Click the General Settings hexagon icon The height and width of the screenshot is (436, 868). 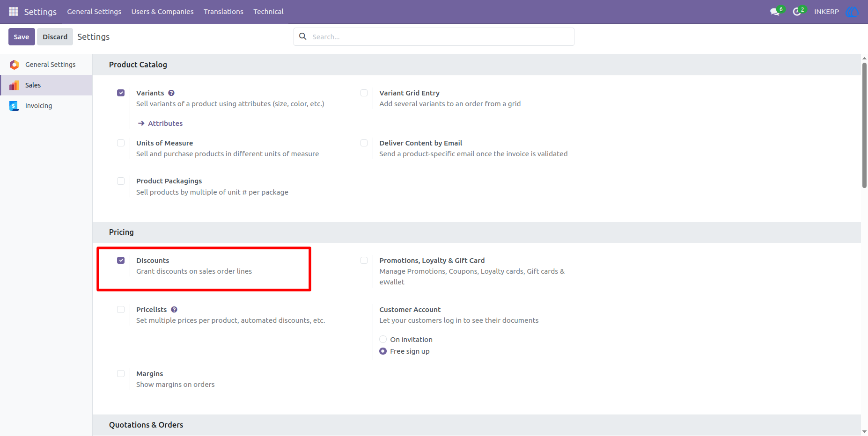point(14,65)
